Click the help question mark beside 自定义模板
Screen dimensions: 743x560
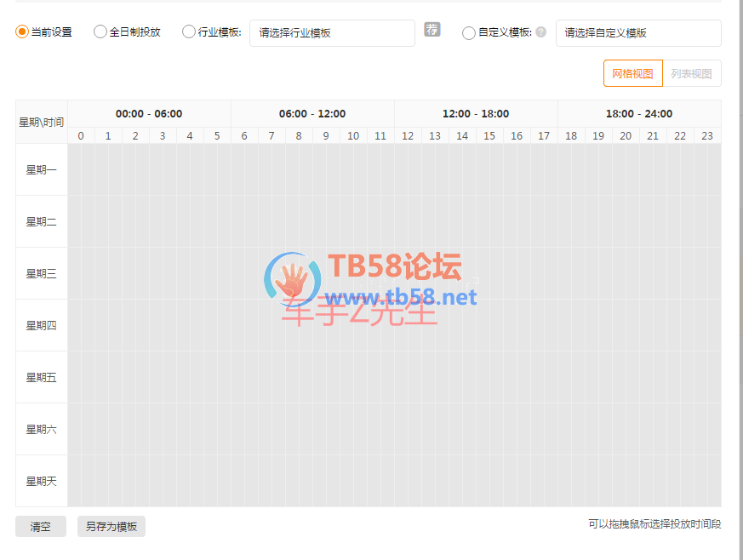pos(540,32)
